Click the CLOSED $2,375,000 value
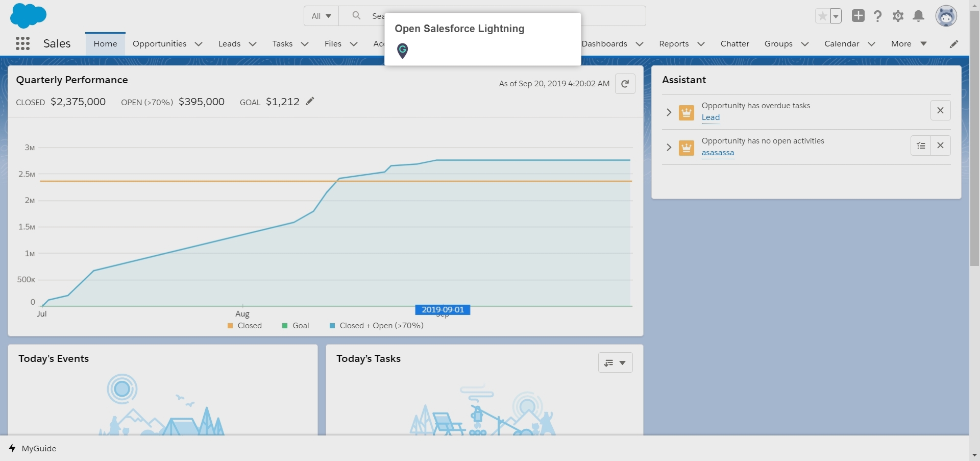980x461 pixels. pos(78,102)
